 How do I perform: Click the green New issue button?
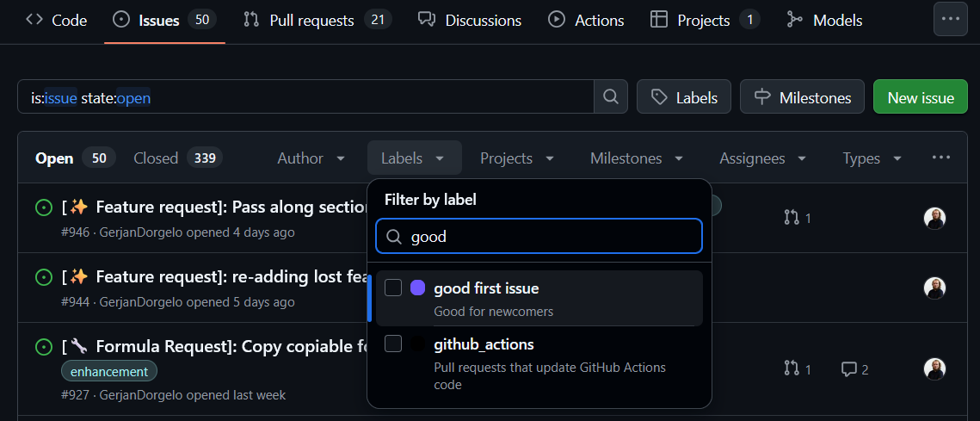tap(920, 97)
